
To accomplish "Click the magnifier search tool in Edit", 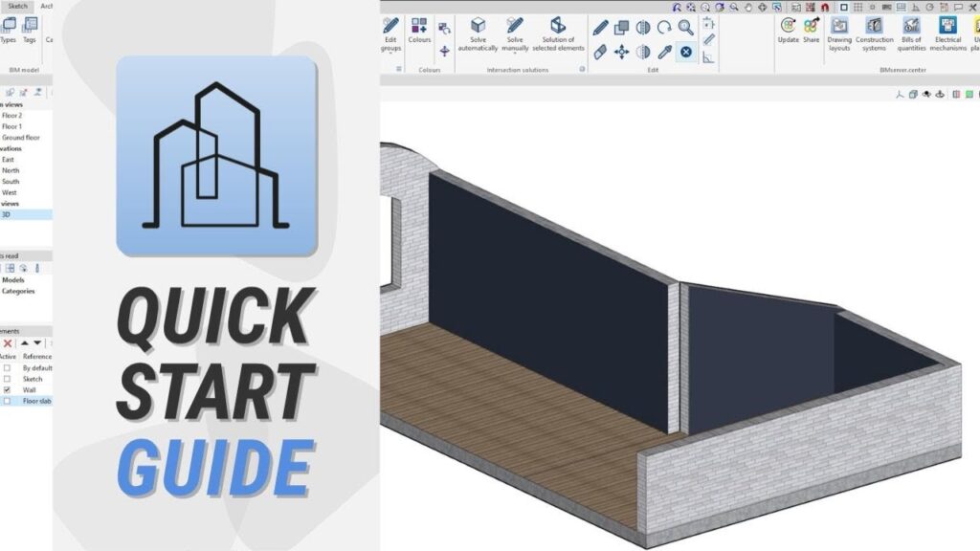I will 685,28.
